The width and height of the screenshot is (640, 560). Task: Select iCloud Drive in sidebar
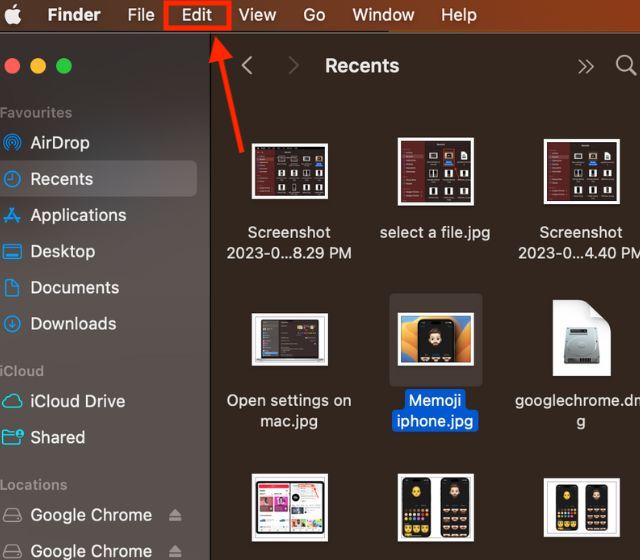point(77,401)
